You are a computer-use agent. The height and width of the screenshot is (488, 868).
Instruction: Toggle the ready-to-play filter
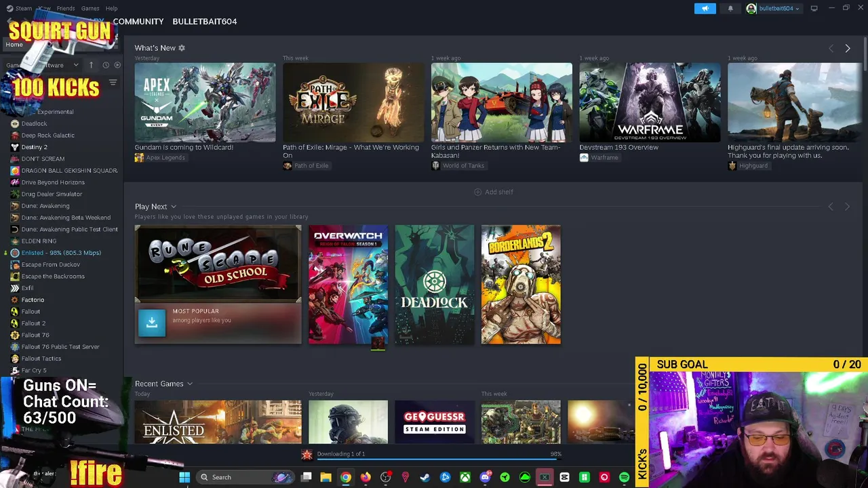(117, 65)
